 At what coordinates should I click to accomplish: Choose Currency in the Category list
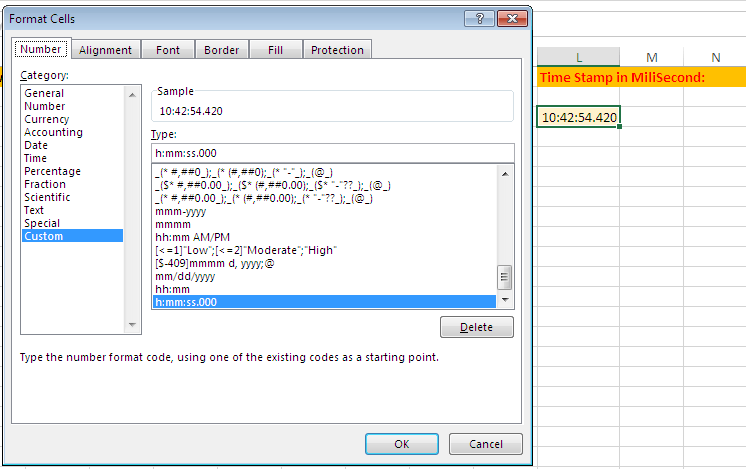point(47,120)
